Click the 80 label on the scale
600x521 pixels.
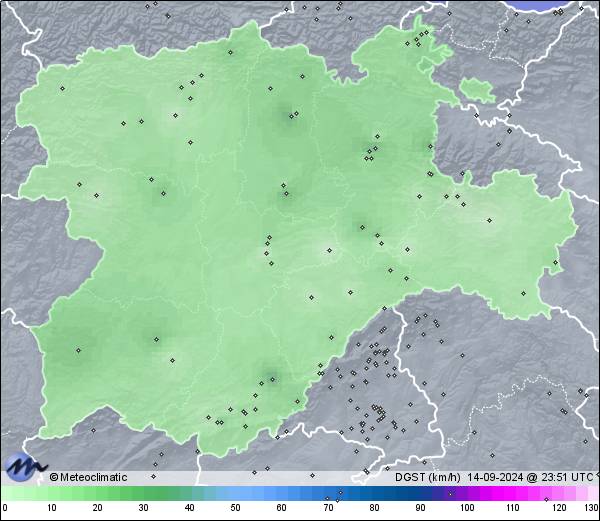(374, 508)
